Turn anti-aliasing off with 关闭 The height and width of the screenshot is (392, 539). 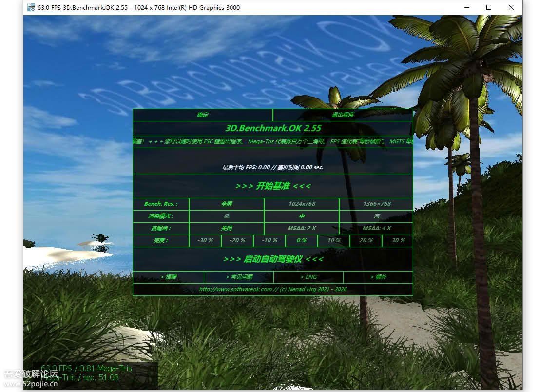point(227,228)
